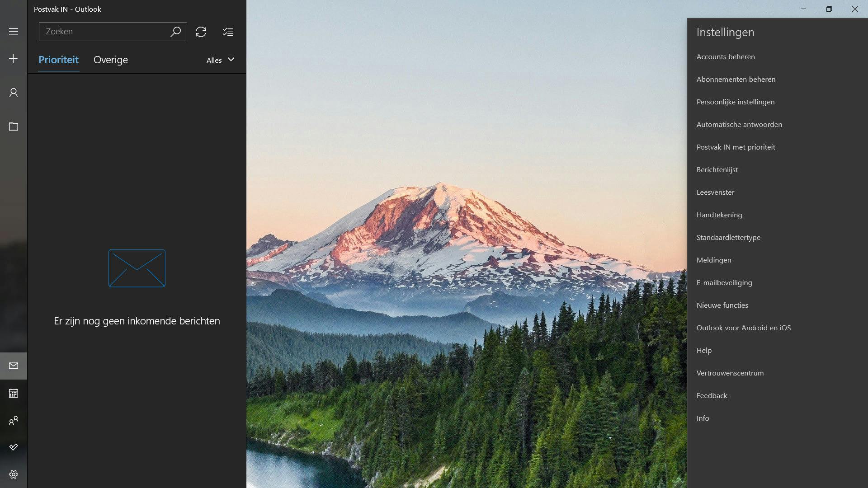Open Accounts beheren settings

725,56
